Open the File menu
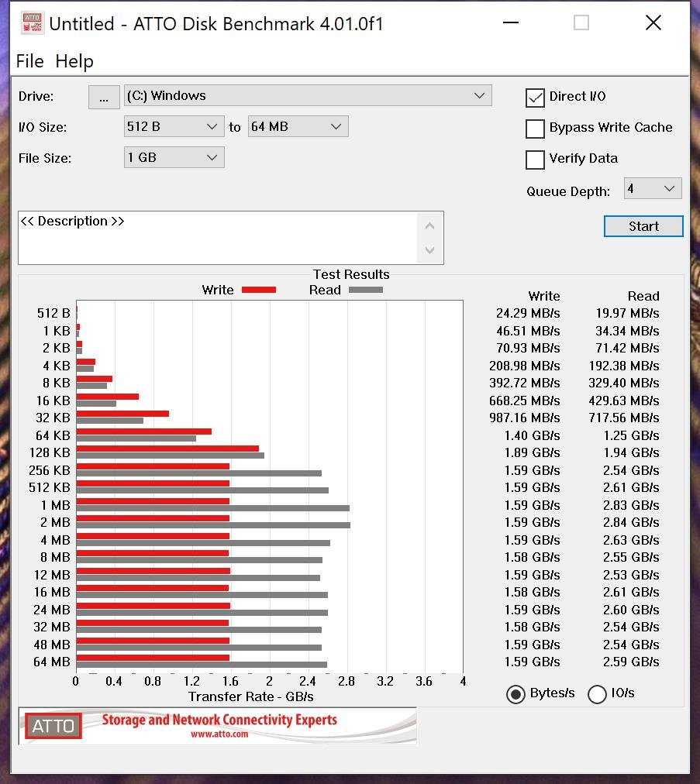The width and height of the screenshot is (700, 784). pyautogui.click(x=30, y=61)
